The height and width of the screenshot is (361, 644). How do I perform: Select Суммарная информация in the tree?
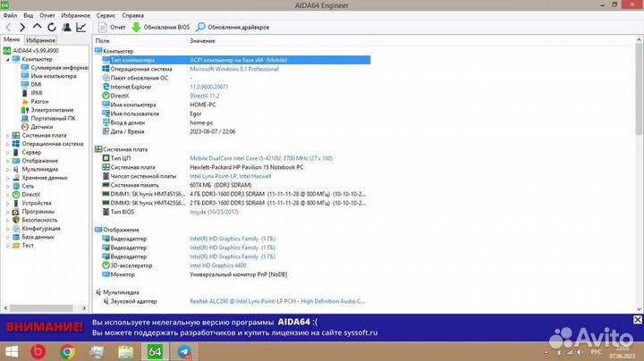(55, 68)
